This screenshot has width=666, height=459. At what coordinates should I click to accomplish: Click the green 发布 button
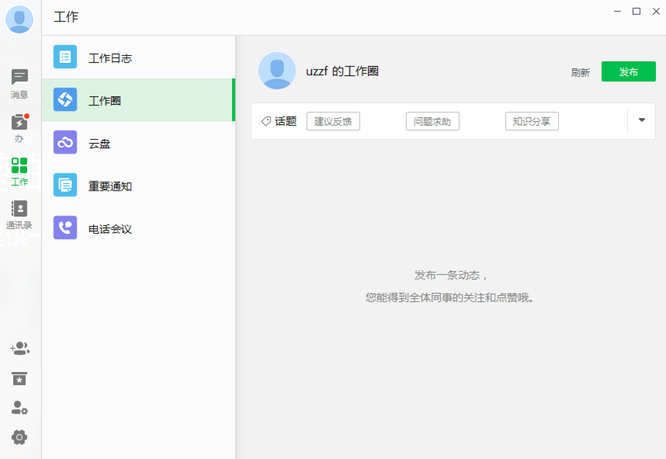[x=628, y=71]
